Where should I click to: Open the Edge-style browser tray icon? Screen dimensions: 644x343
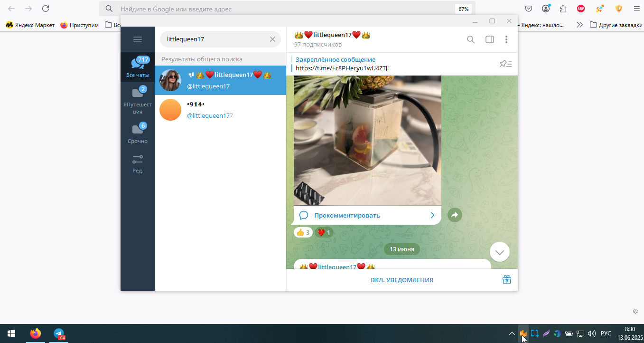tap(557, 333)
